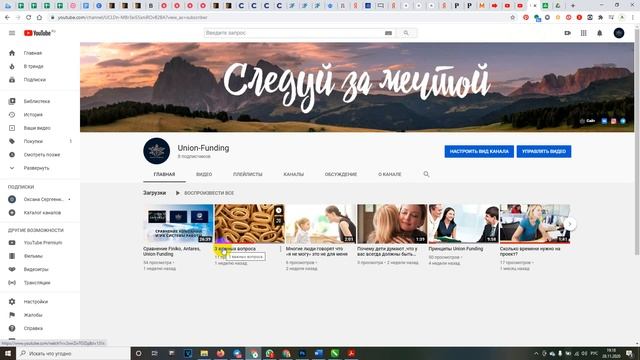
Task: Click Настроить вид канала button
Action: coord(479,151)
